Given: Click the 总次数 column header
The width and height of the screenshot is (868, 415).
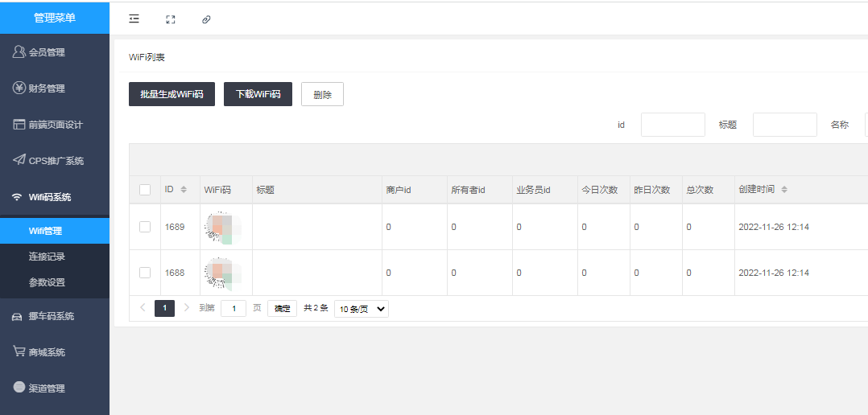Looking at the screenshot, I should pos(701,190).
